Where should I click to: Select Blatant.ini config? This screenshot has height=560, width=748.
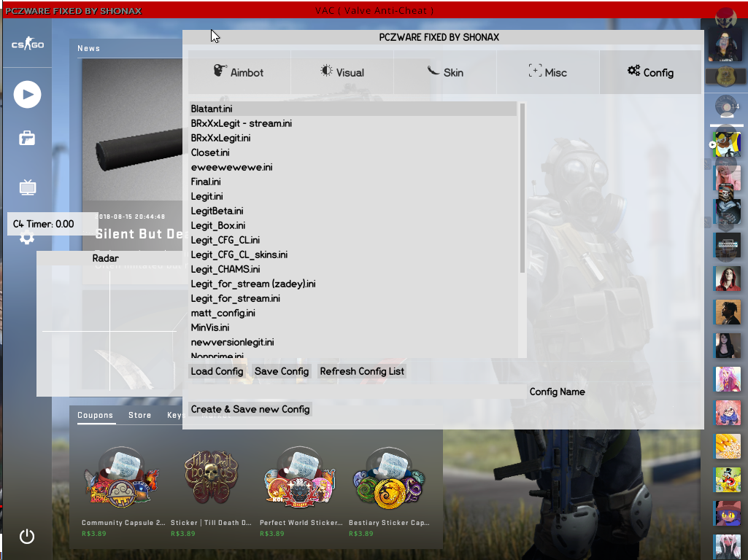pos(353,109)
